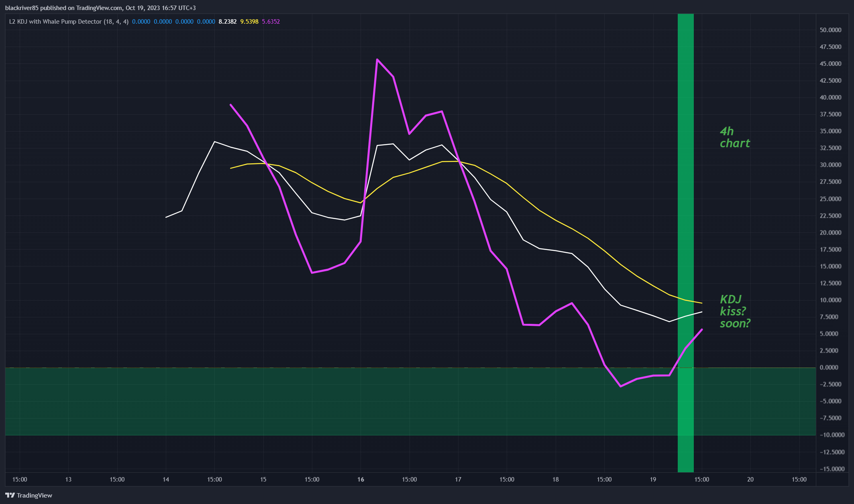Viewport: 854px width, 504px height.
Task: Click the 45.0000 price axis label
Action: [830, 64]
